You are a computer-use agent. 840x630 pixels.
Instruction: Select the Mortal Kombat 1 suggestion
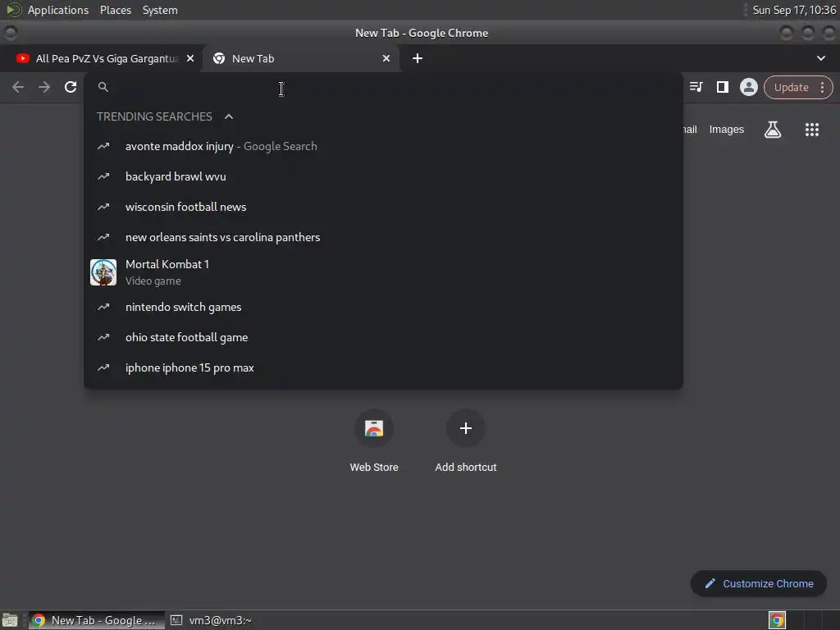pyautogui.click(x=383, y=272)
